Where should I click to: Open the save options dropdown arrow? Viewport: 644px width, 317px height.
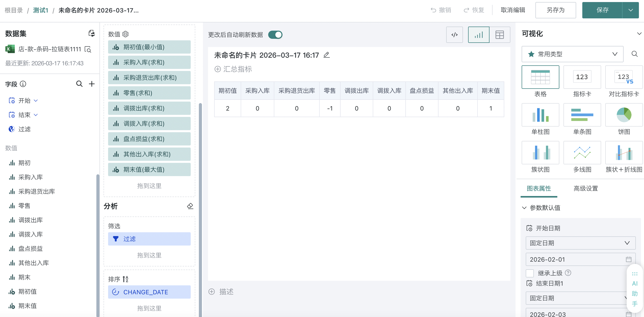(x=630, y=10)
